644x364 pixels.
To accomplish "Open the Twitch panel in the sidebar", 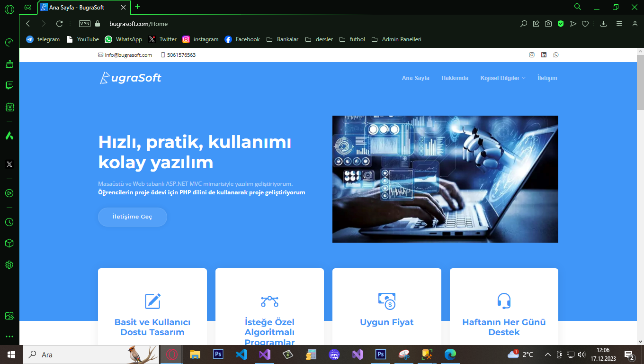I will point(9,85).
